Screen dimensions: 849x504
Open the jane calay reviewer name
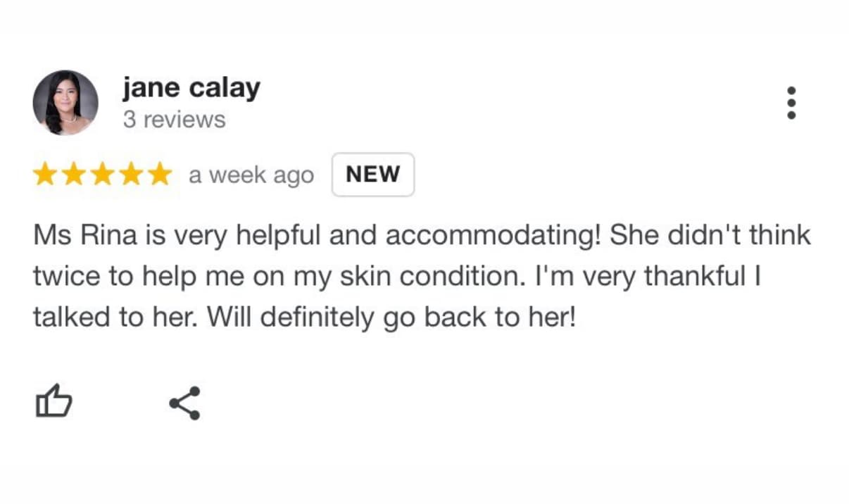191,89
